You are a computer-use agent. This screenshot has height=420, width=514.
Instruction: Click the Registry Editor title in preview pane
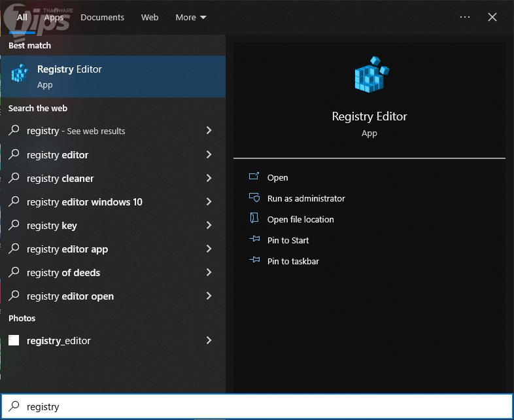click(369, 116)
